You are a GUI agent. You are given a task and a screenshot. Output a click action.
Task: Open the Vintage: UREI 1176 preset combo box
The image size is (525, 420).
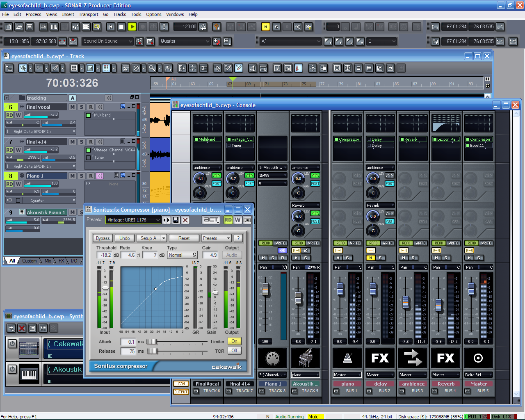(x=133, y=220)
